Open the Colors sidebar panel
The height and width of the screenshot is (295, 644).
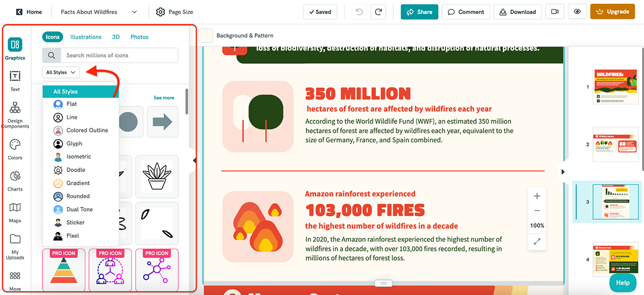pyautogui.click(x=15, y=149)
